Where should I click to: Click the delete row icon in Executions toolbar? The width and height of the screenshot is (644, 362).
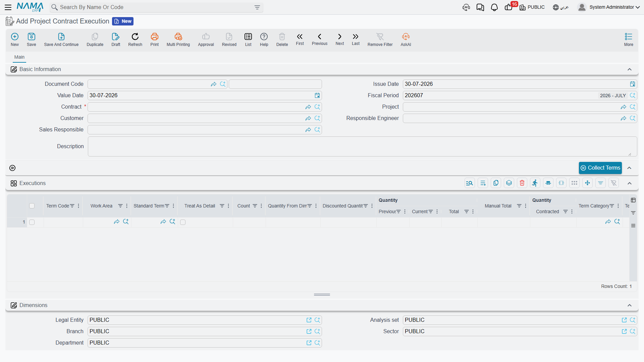click(522, 183)
